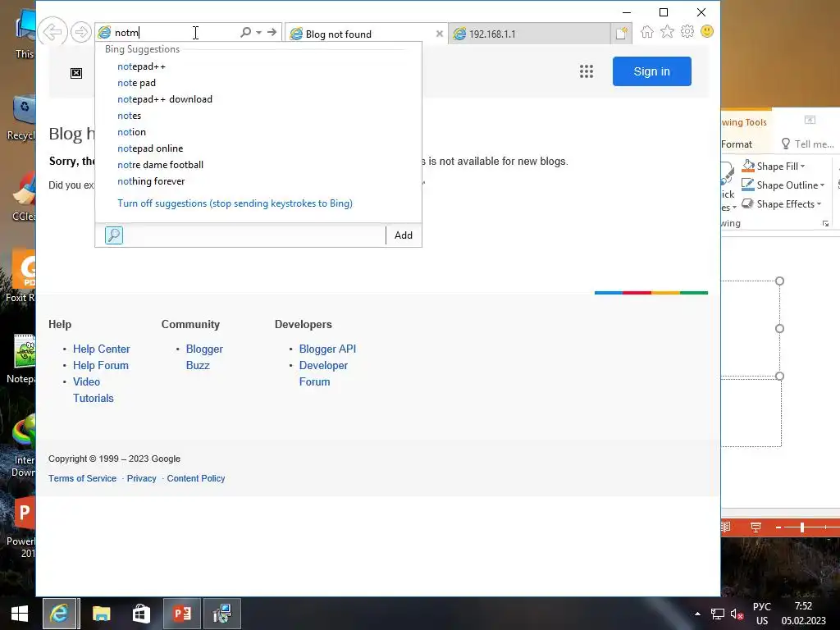The height and width of the screenshot is (630, 840).
Task: Open the Blogger Buzz link
Action: [x=204, y=358]
